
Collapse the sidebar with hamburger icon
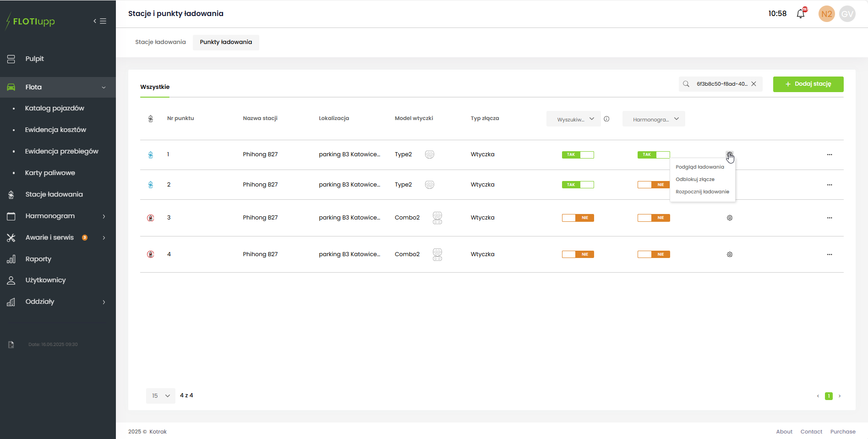click(100, 21)
